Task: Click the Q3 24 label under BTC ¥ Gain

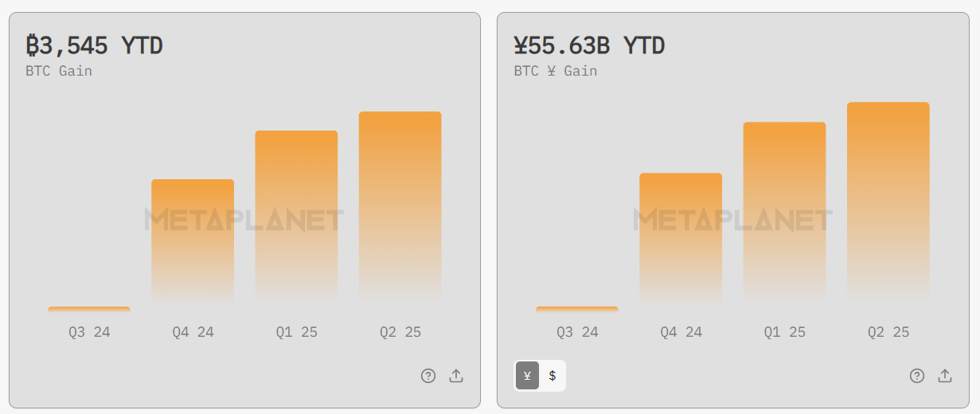Action: click(577, 332)
